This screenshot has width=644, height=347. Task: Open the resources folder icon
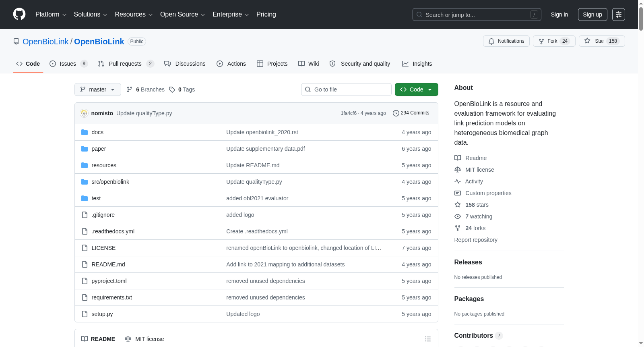(x=85, y=165)
